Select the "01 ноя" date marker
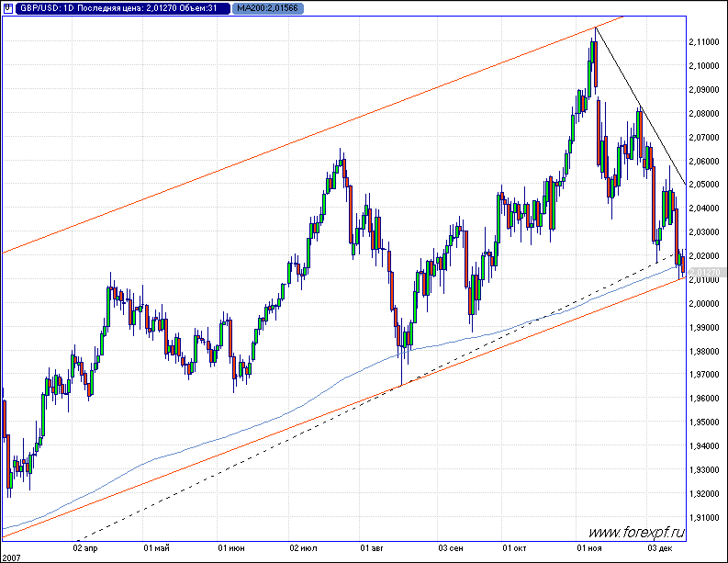The width and height of the screenshot is (728, 563). click(588, 548)
